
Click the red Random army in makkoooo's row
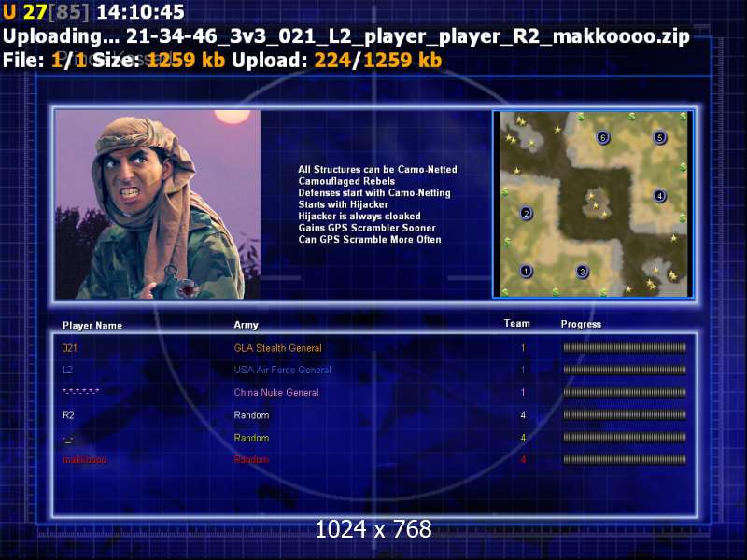[251, 459]
